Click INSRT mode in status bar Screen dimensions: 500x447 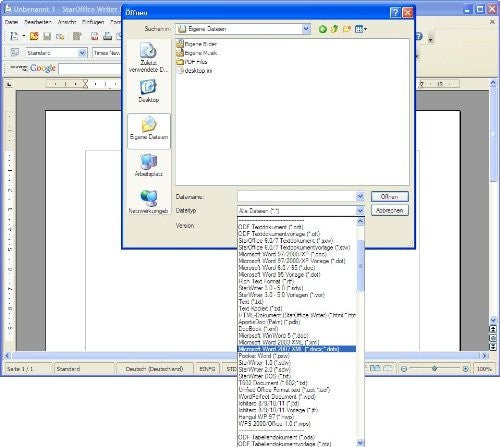207,369
